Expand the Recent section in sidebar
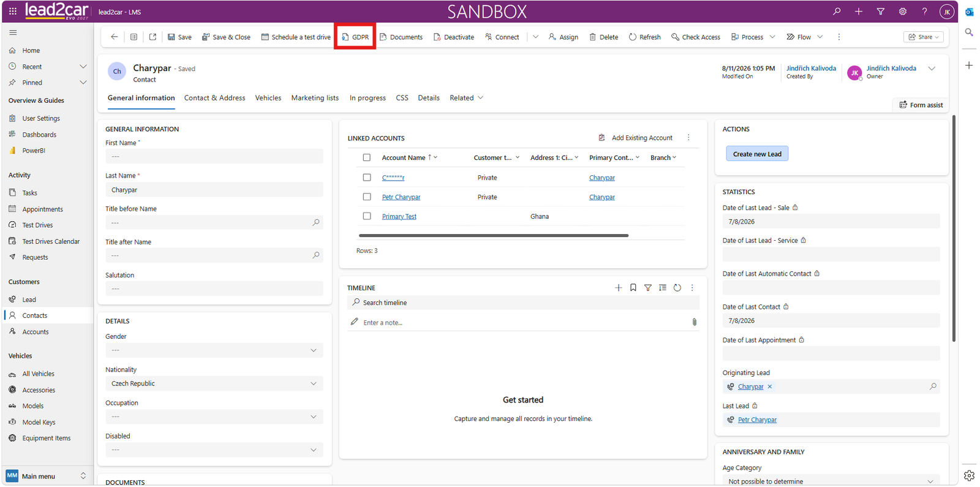This screenshot has width=980, height=487. [x=83, y=66]
